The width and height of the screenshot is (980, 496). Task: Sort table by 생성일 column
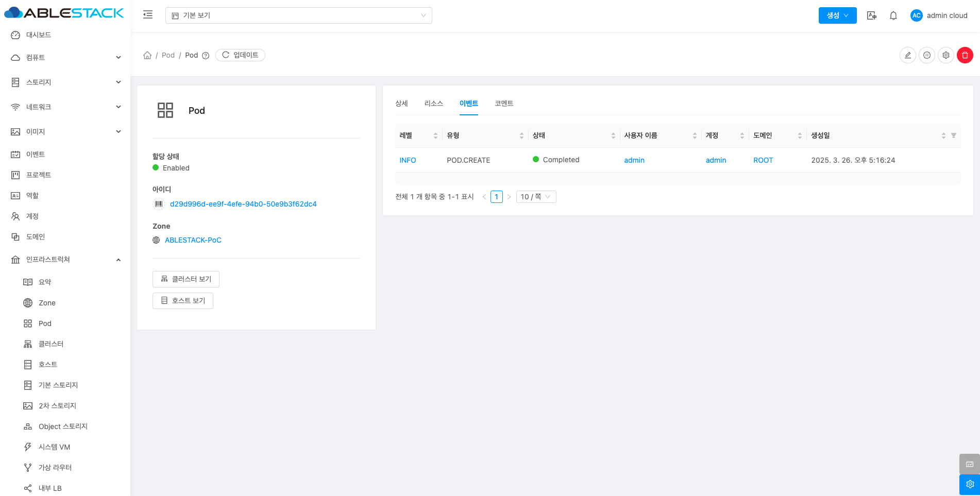click(943, 135)
